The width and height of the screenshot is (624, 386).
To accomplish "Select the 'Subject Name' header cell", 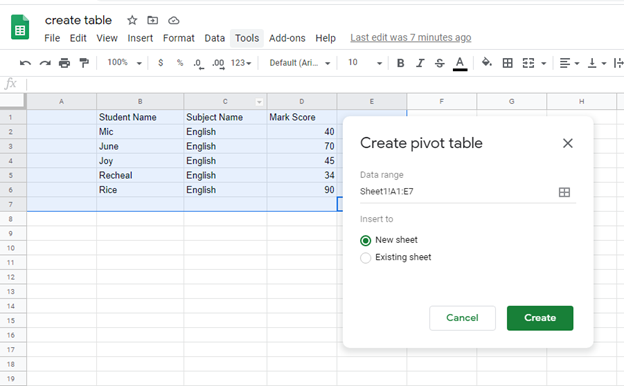I will (225, 117).
